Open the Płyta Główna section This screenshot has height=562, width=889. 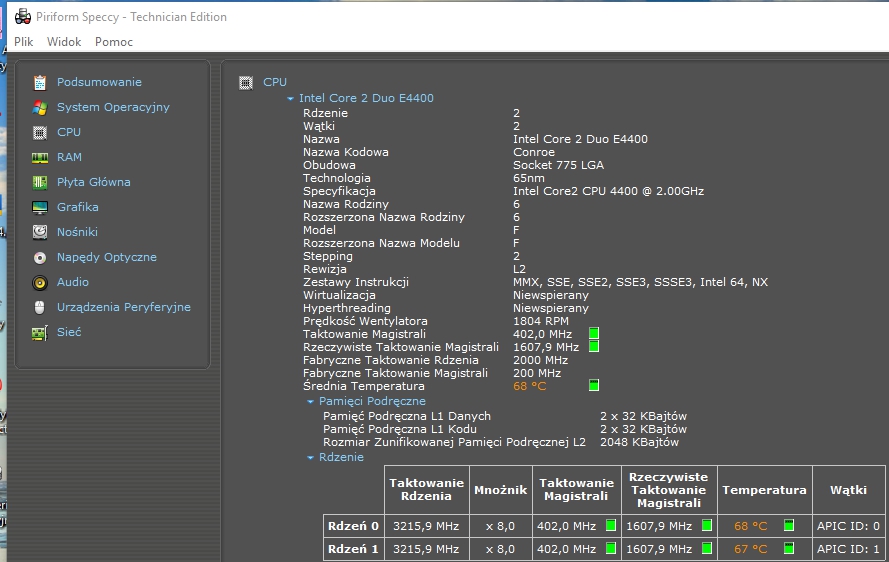[94, 182]
